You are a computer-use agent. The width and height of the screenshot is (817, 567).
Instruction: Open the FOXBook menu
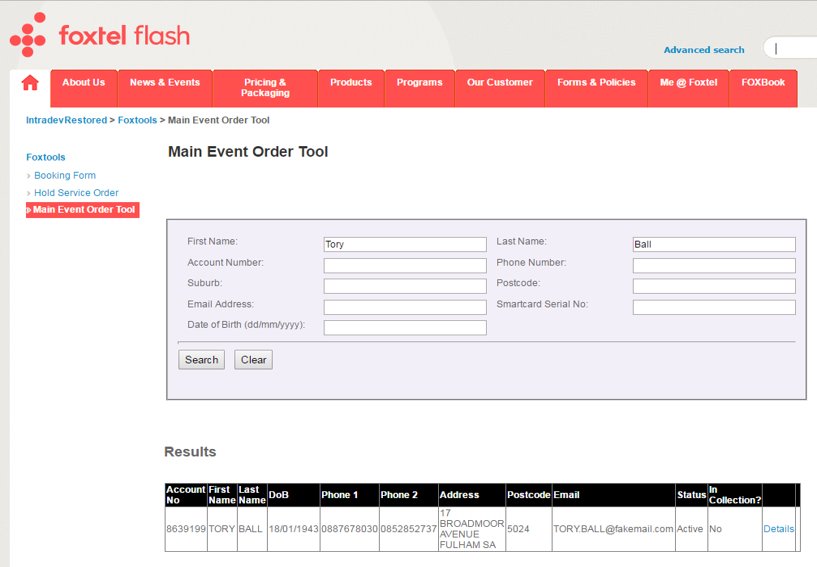pyautogui.click(x=763, y=88)
